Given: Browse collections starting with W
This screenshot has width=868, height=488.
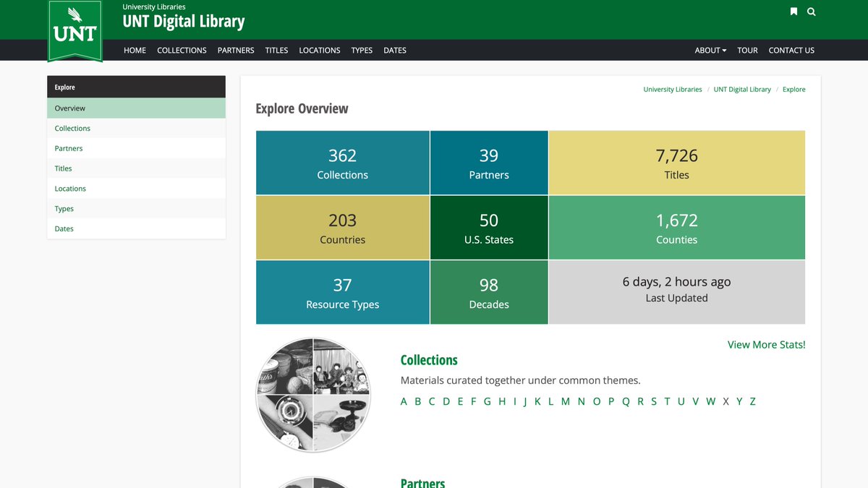Looking at the screenshot, I should pyautogui.click(x=711, y=401).
